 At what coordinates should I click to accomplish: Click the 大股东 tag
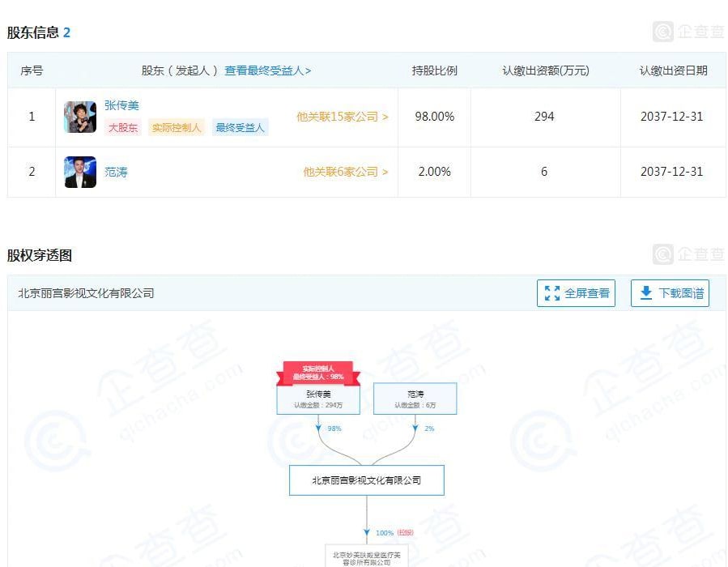pyautogui.click(x=123, y=128)
